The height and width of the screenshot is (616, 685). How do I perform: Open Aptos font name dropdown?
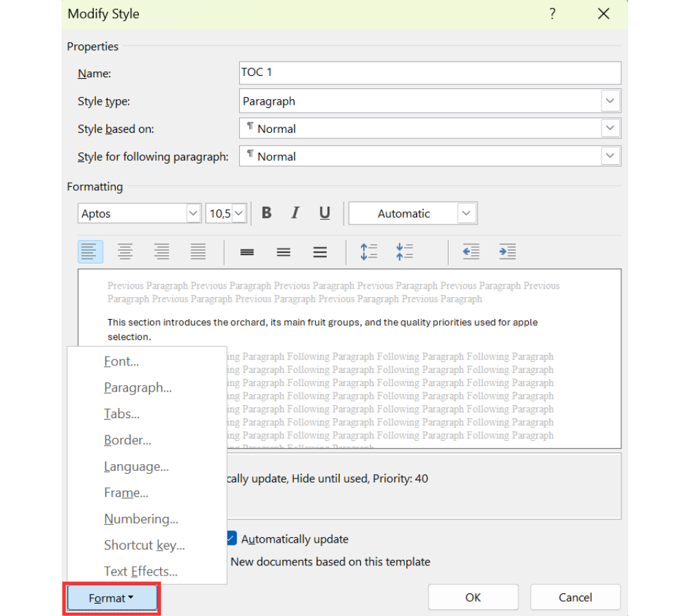pyautogui.click(x=193, y=214)
